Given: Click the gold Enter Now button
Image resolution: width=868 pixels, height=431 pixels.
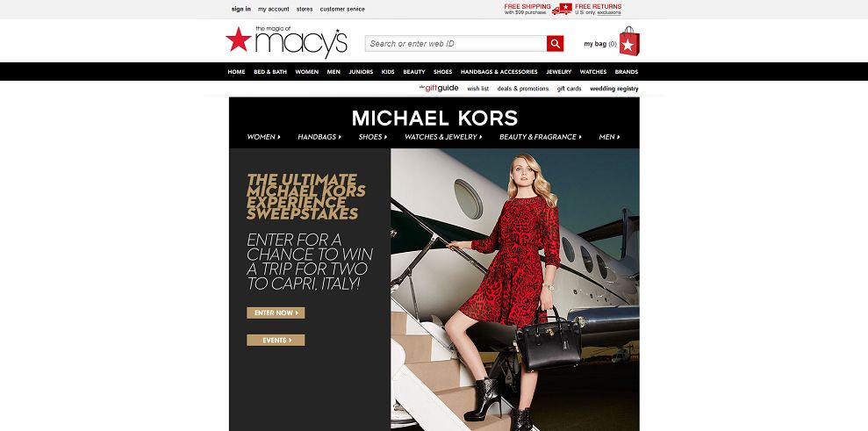Looking at the screenshot, I should pyautogui.click(x=276, y=313).
